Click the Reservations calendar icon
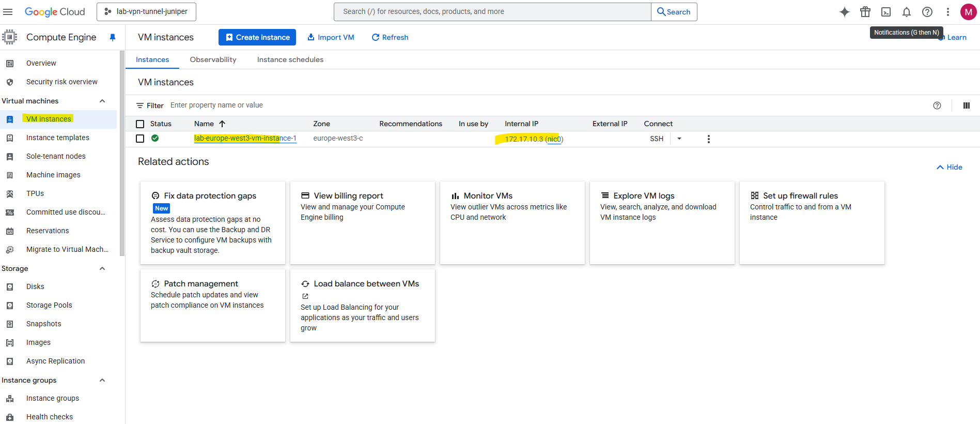 tap(10, 231)
